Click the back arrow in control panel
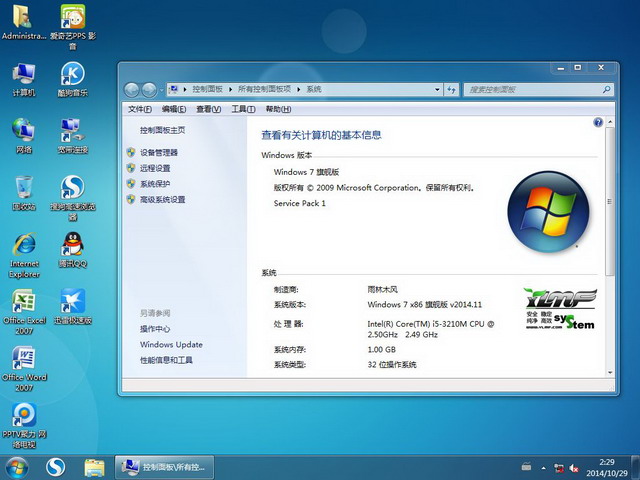This screenshot has width=640, height=480. [132, 90]
